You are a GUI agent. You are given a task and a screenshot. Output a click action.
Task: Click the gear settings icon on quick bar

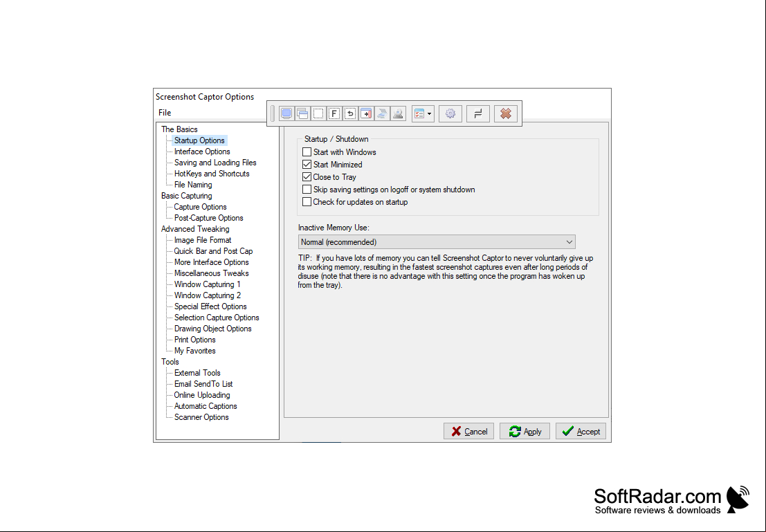[450, 114]
